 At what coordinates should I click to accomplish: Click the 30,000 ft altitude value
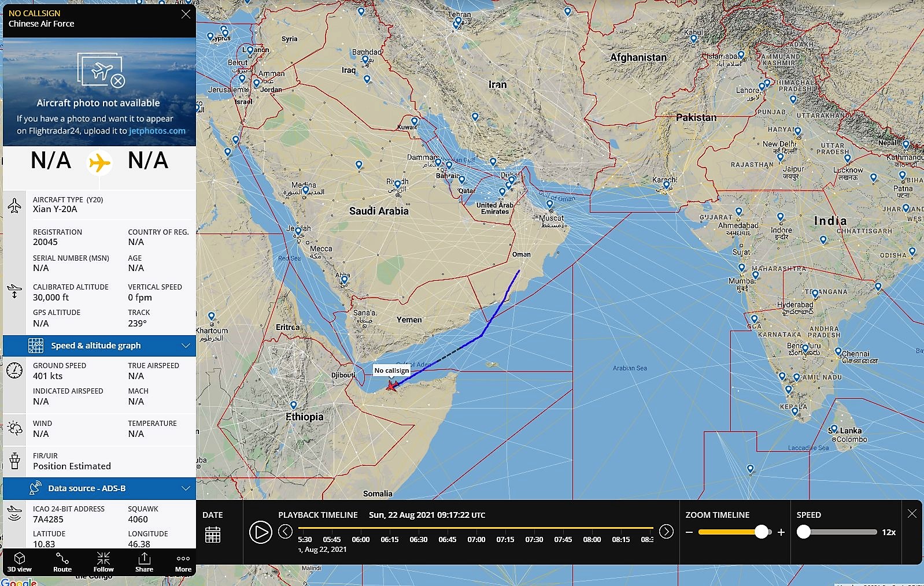51,298
